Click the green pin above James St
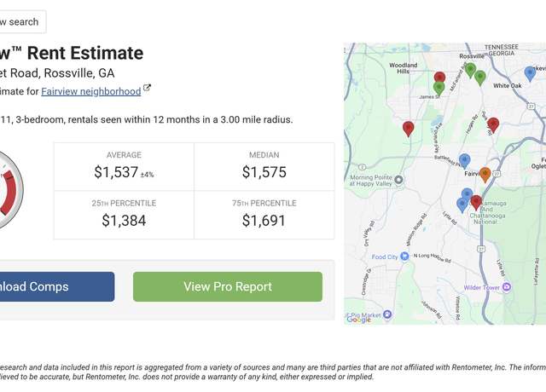The image size is (546, 392). tap(439, 89)
